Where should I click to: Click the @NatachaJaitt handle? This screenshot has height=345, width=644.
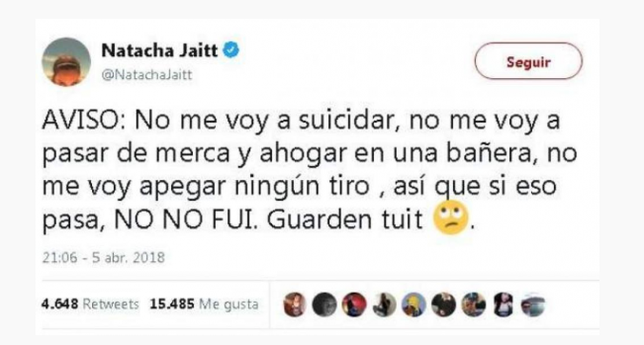tap(147, 76)
